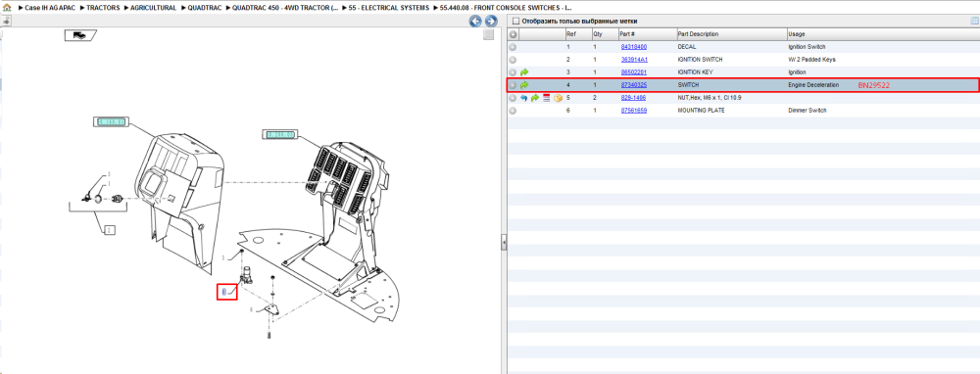Click blue back arrow icon on NUT row
Viewport: 980px width, 374px height.
524,98
